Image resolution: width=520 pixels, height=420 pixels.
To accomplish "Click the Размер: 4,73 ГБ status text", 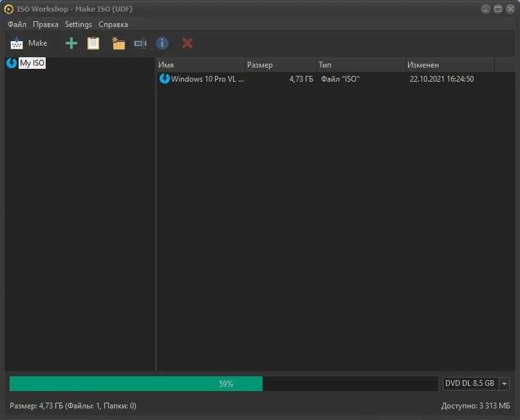I will click(x=73, y=406).
